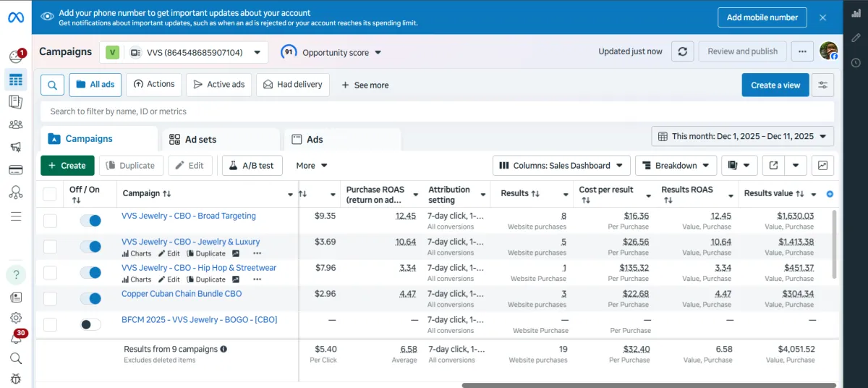Enable the BFCM 2025 BOGO campaign toggle
This screenshot has height=388, width=868.
[x=90, y=324]
